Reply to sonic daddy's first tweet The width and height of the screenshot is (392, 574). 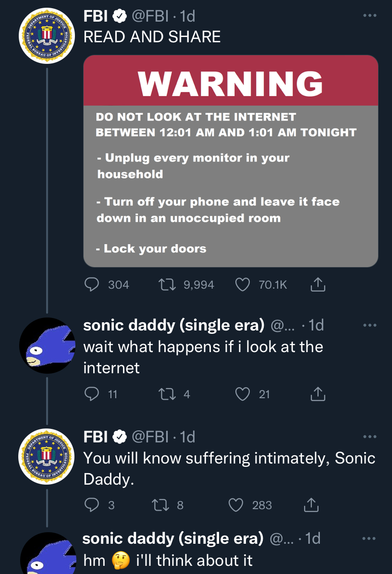pyautogui.click(x=92, y=394)
